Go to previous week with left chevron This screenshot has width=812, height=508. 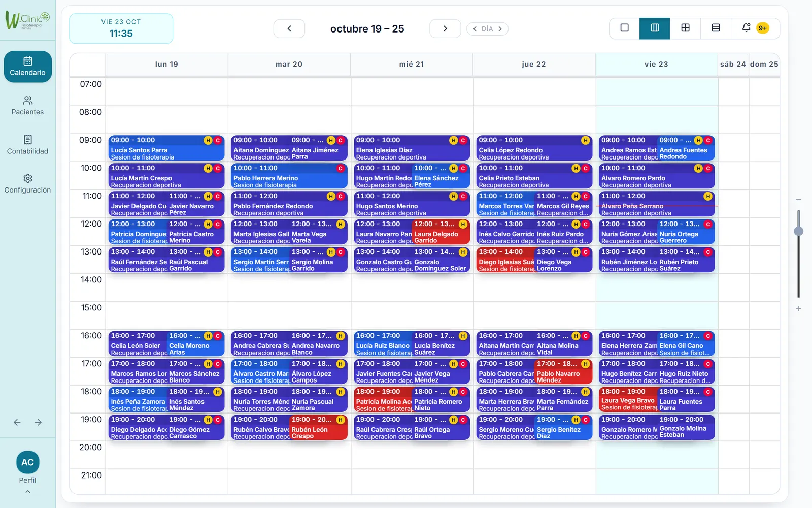pos(289,28)
